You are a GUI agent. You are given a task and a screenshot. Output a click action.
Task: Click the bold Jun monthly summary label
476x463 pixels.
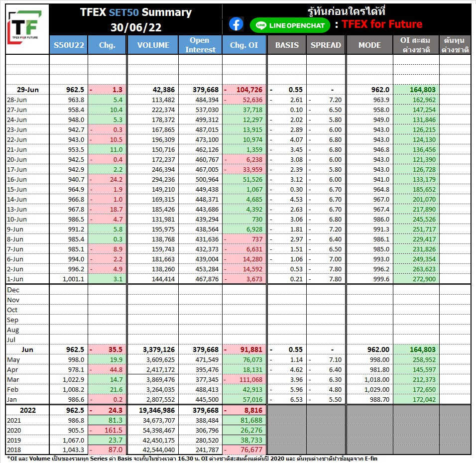(27, 350)
